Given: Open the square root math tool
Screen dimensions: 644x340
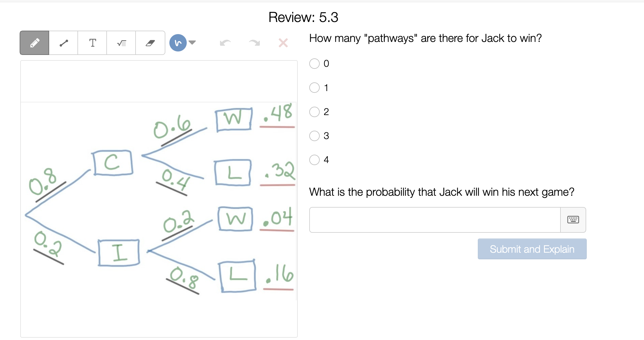Looking at the screenshot, I should [x=121, y=42].
